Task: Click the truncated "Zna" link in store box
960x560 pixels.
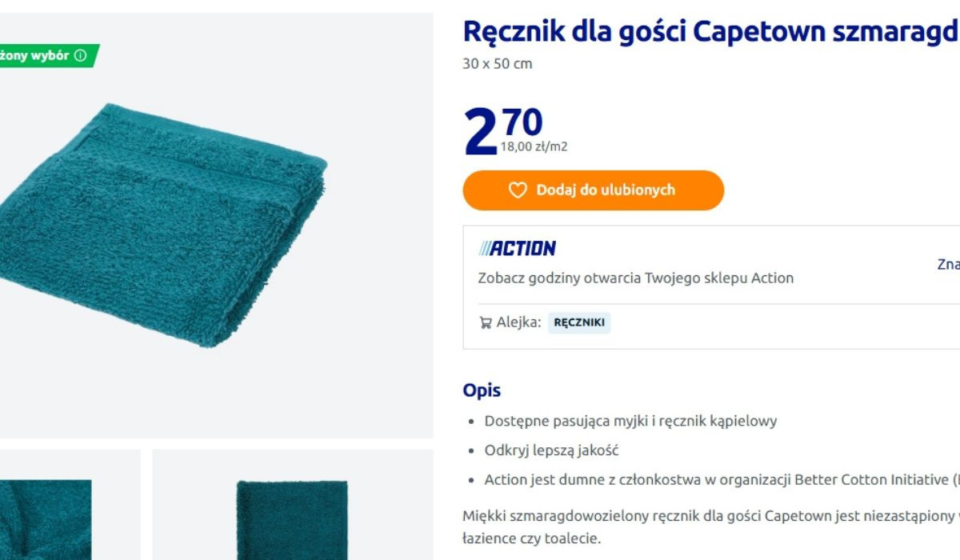Action: tap(948, 265)
